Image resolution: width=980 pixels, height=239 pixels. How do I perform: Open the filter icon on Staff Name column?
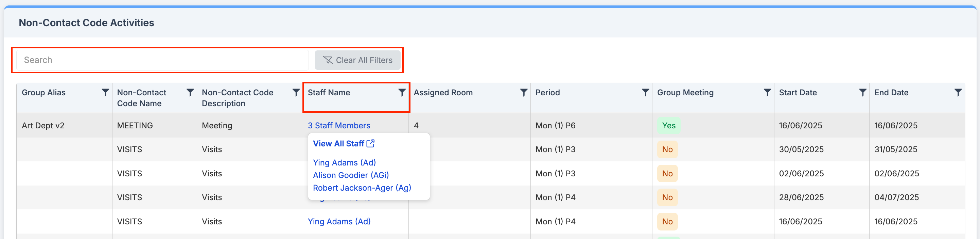coord(401,92)
